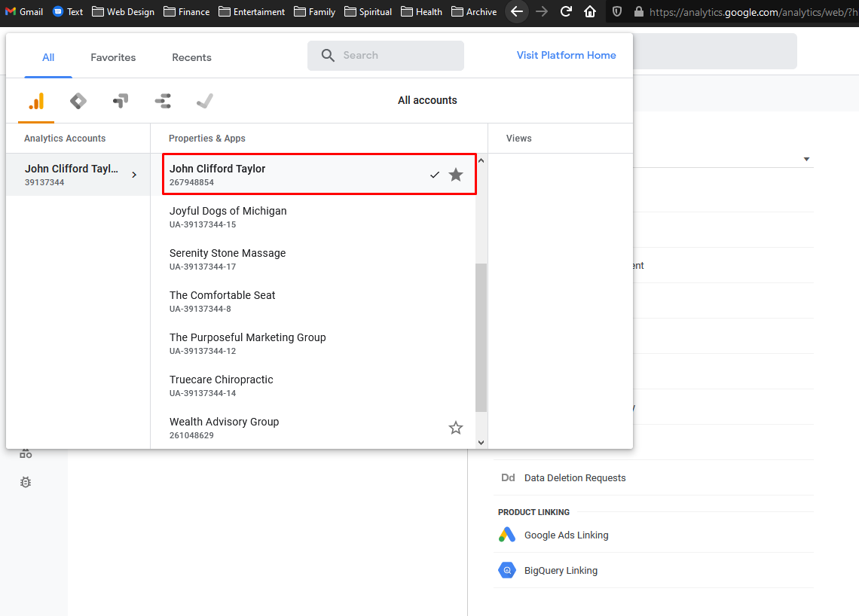Open the Gmail bookmark
This screenshot has height=616, width=859.
24,11
